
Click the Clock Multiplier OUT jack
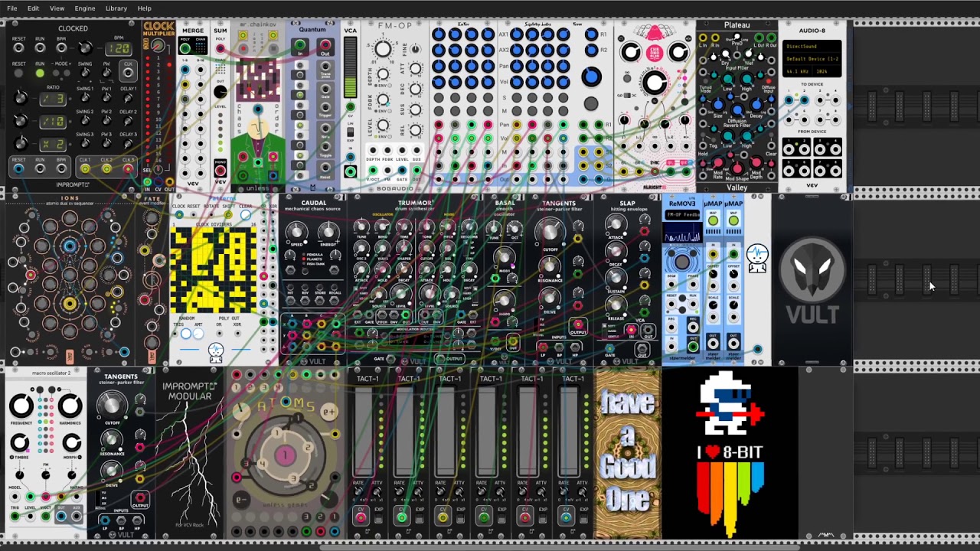click(x=170, y=182)
